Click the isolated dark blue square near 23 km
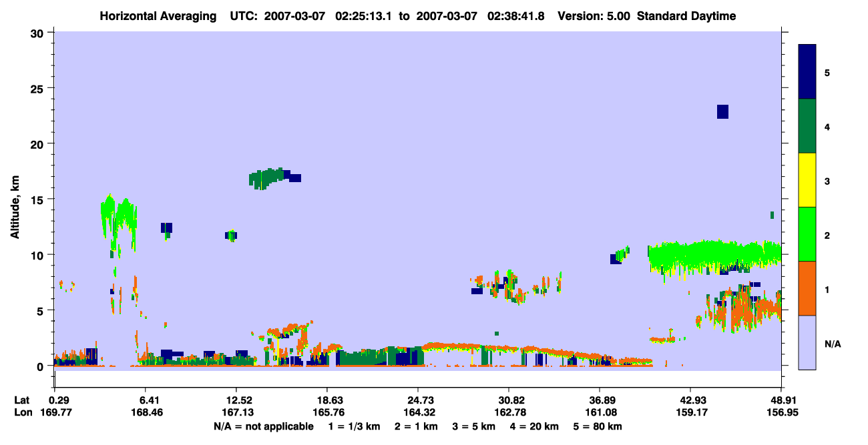868x445 pixels. coord(722,112)
